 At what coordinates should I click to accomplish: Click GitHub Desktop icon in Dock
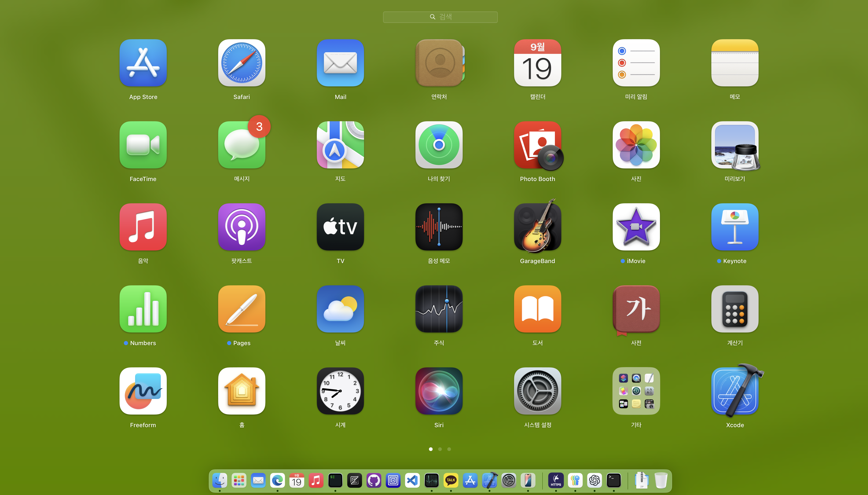pyautogui.click(x=374, y=480)
